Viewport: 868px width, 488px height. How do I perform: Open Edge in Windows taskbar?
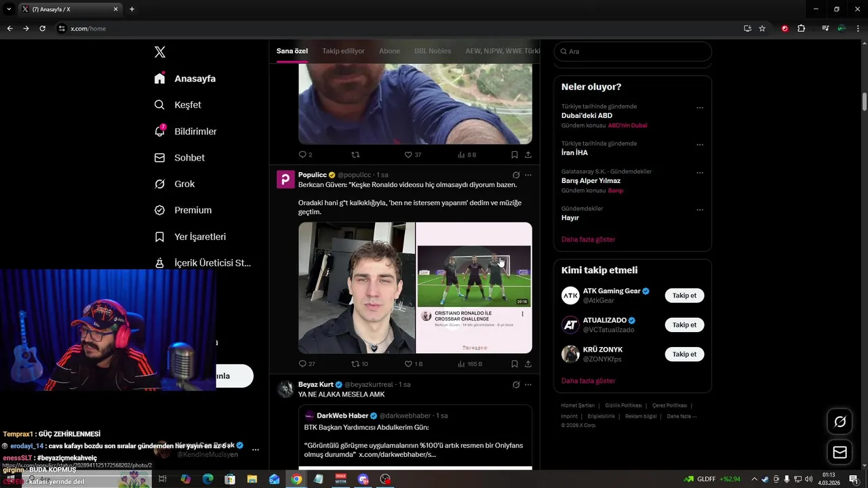pyautogui.click(x=208, y=479)
